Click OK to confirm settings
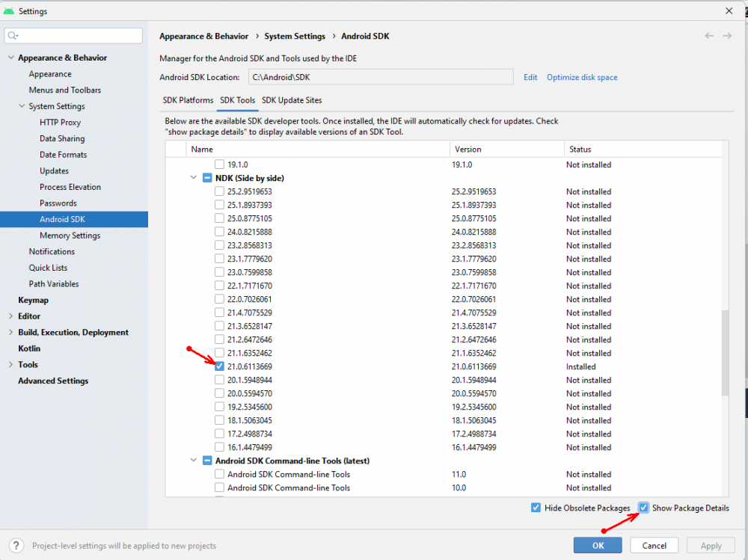This screenshot has width=748, height=560. tap(598, 545)
